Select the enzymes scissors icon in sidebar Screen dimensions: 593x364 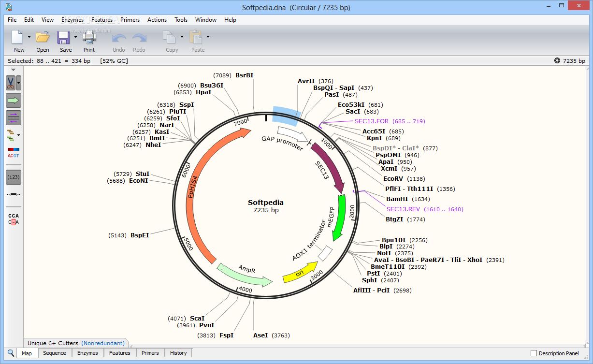coord(12,83)
